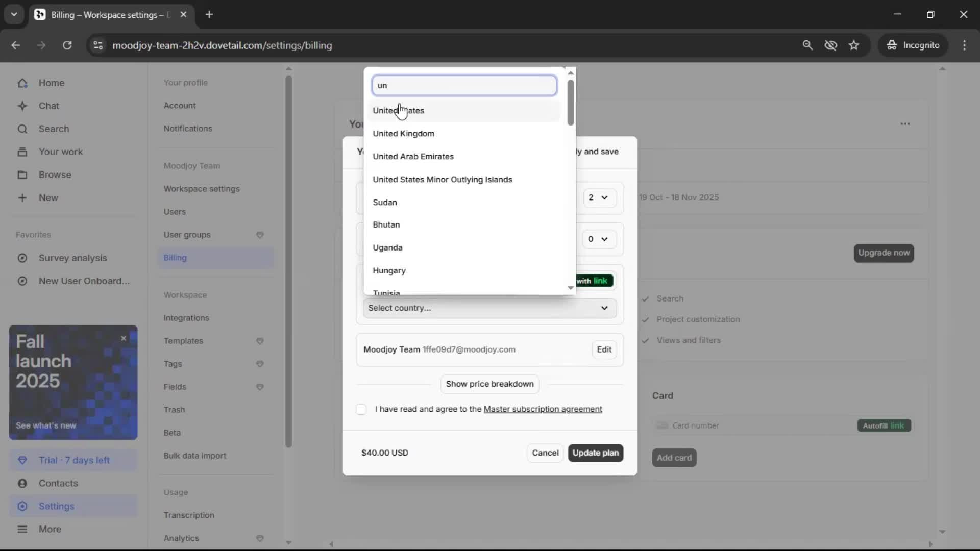
Task: Click the Search magnifier sidebar icon
Action: click(22, 129)
